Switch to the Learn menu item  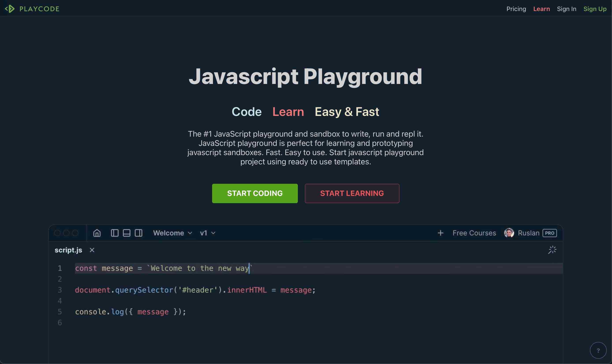click(x=541, y=9)
